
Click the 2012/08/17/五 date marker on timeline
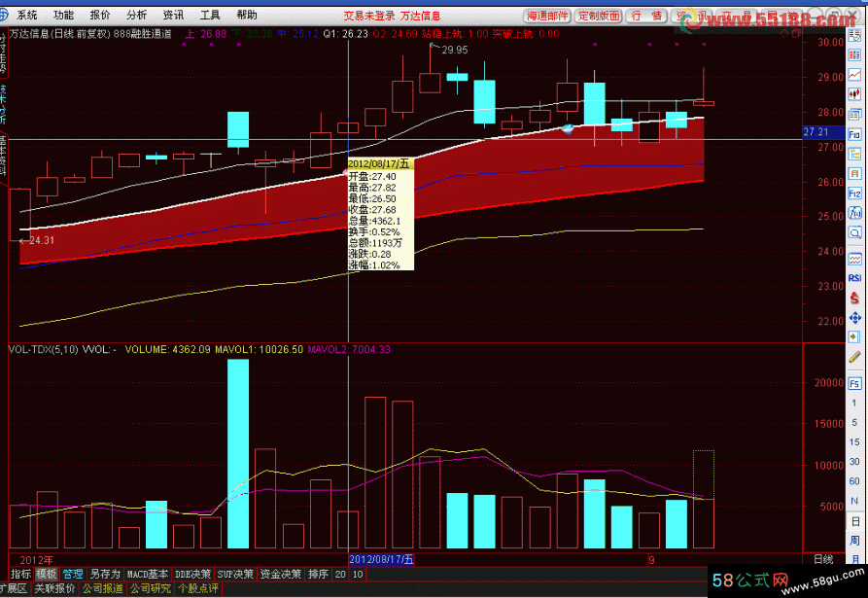point(381,559)
